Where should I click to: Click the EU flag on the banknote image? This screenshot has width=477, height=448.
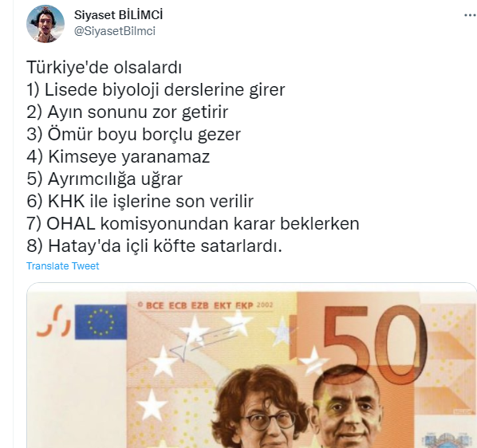(x=101, y=322)
